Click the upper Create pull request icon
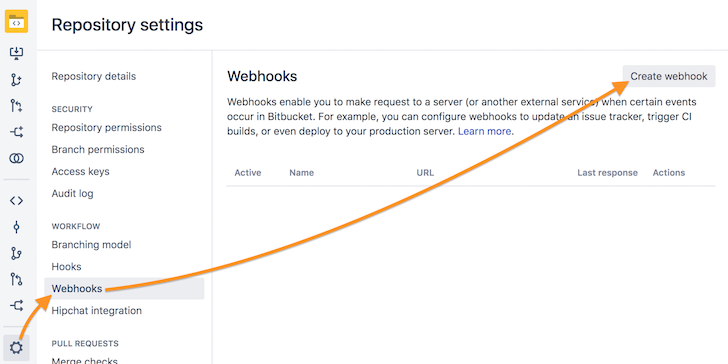This screenshot has width=728, height=364. (x=16, y=106)
